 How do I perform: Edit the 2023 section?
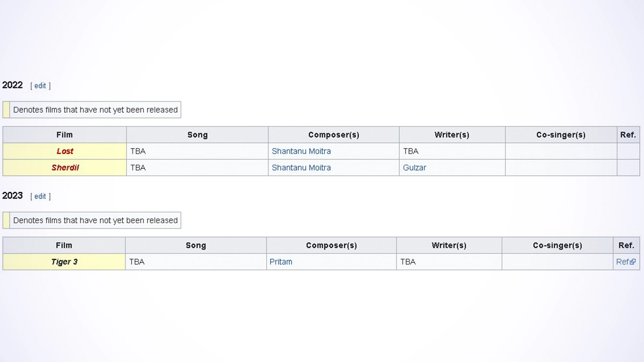[40, 196]
